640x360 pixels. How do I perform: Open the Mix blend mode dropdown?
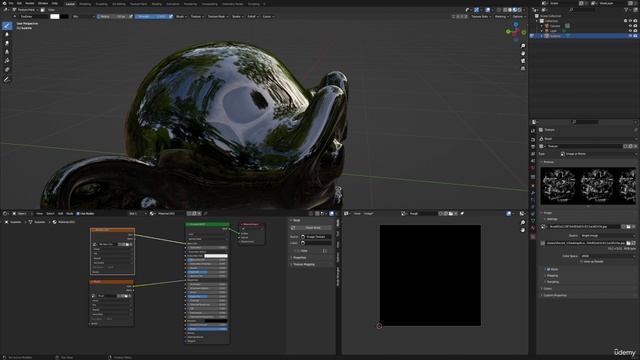tap(84, 17)
